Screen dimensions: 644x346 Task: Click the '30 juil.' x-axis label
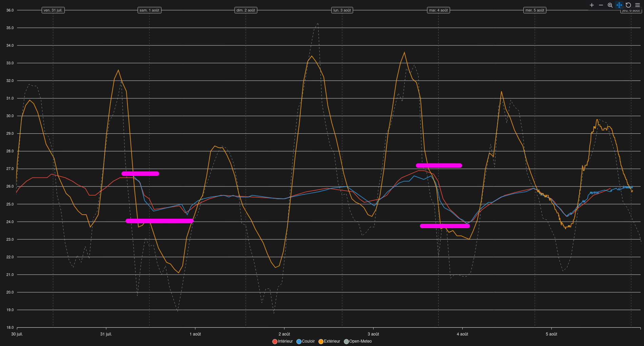[x=17, y=334]
